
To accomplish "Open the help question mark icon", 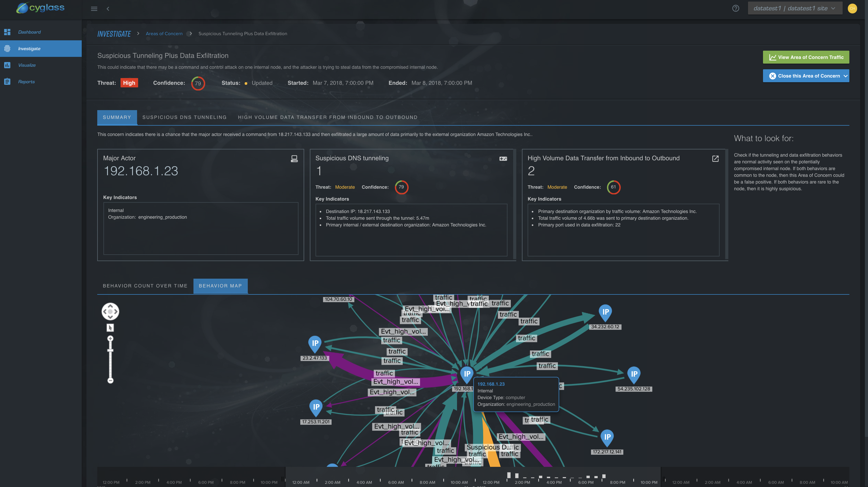I will [736, 9].
